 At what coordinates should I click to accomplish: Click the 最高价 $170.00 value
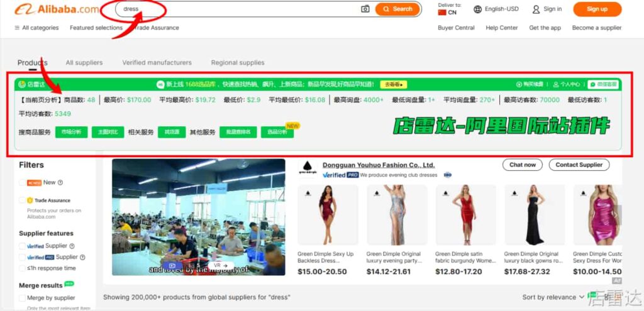pos(139,100)
